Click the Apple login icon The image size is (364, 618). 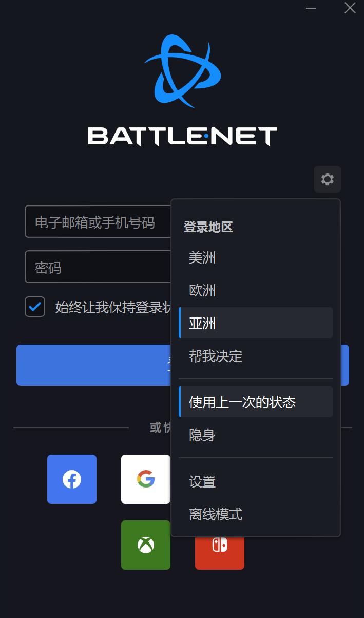(219, 479)
